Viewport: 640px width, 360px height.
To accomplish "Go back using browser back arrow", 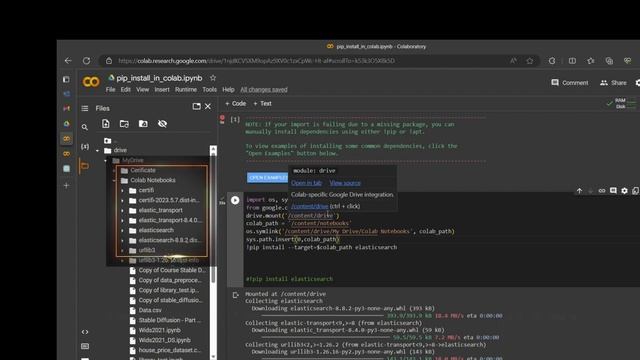I will coord(68,61).
